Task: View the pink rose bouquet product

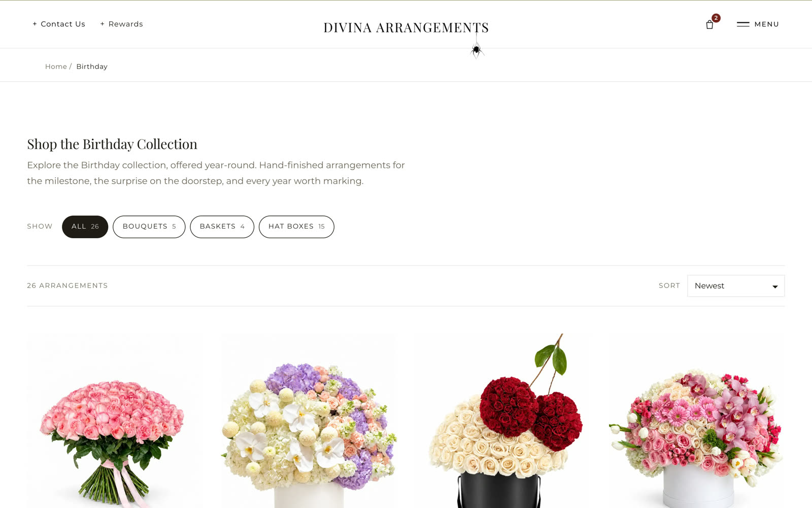Action: click(x=114, y=421)
